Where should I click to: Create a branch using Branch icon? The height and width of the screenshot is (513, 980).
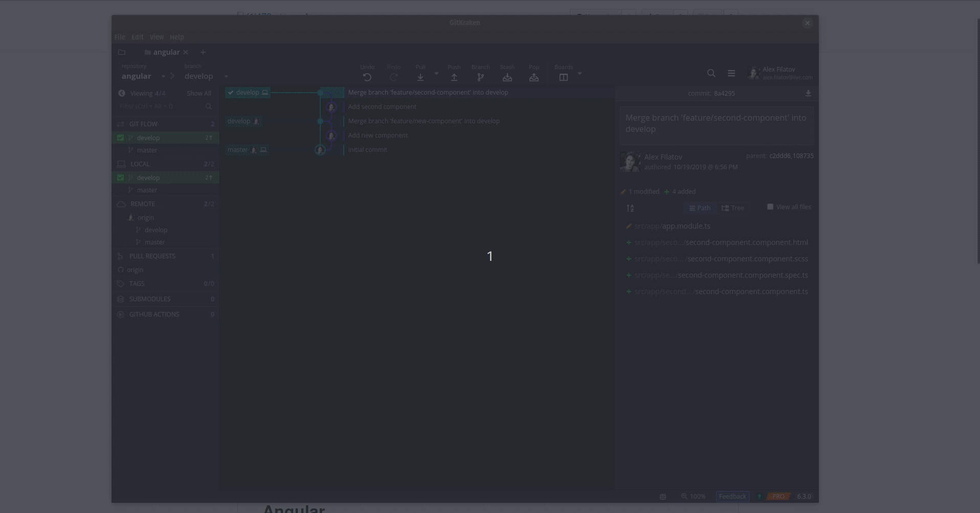point(481,77)
